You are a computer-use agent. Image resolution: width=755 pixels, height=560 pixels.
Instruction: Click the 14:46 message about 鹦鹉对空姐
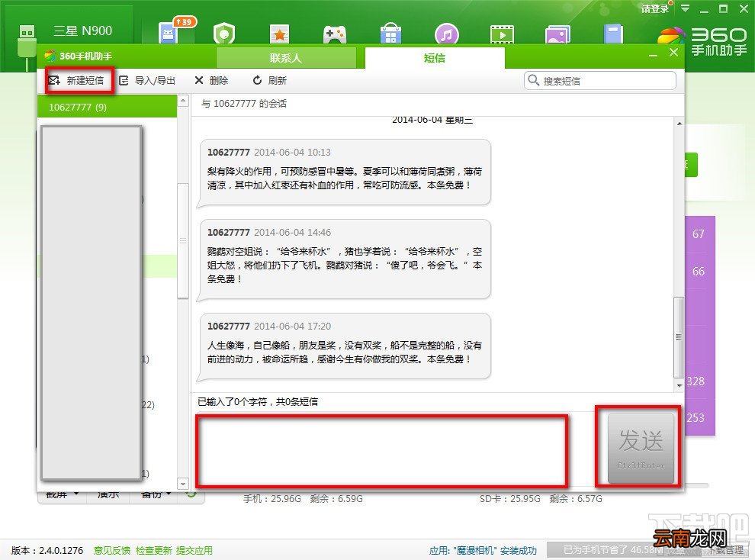tap(345, 259)
